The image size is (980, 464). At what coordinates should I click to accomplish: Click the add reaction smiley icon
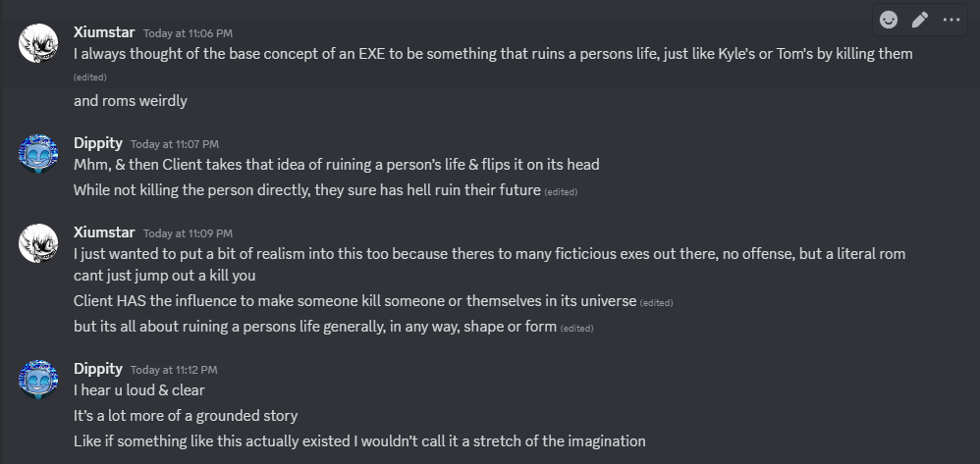(x=889, y=20)
